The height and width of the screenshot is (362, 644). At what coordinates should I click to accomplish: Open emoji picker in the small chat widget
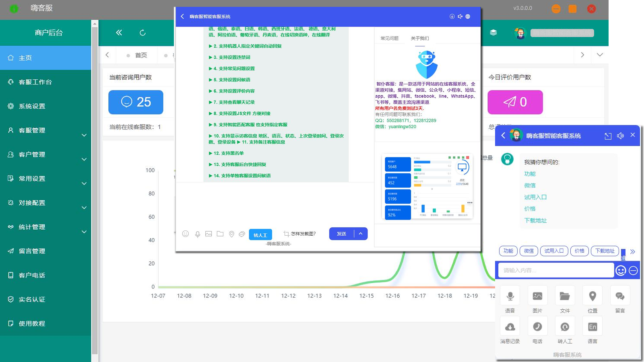pyautogui.click(x=621, y=271)
